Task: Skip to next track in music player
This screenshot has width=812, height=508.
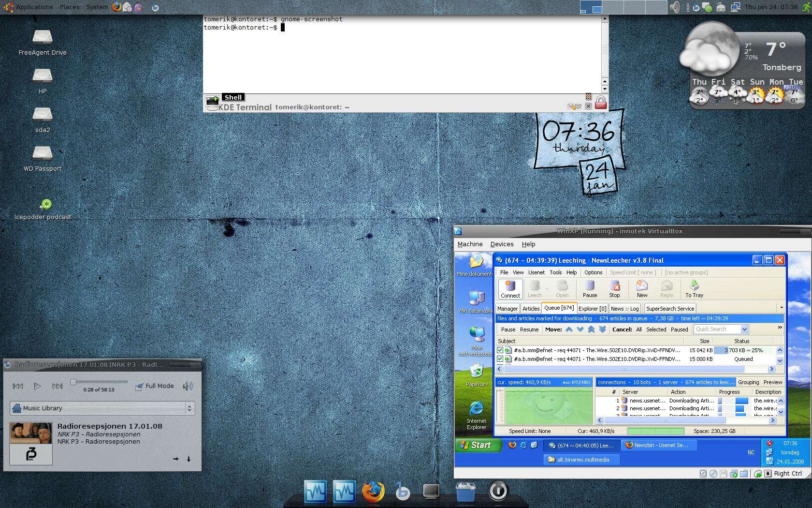Action: [58, 386]
